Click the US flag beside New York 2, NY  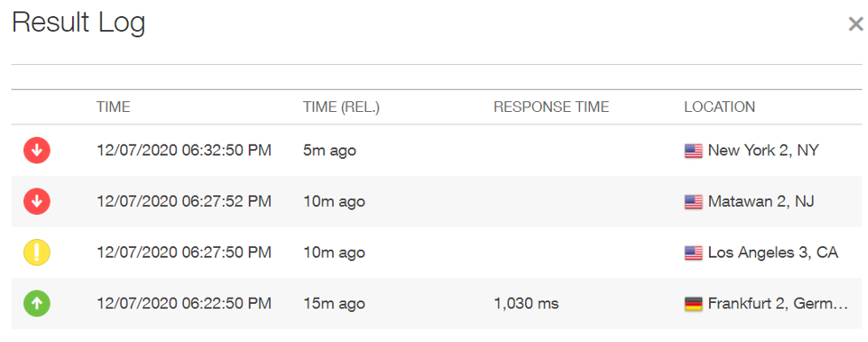(x=693, y=150)
